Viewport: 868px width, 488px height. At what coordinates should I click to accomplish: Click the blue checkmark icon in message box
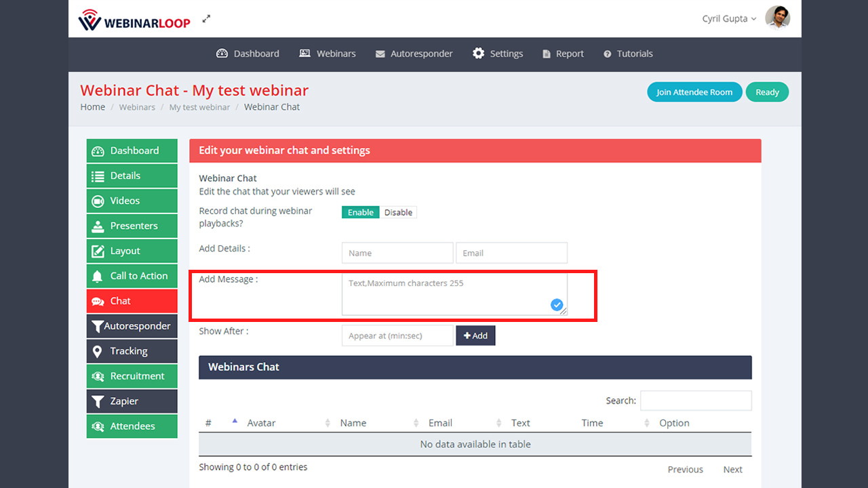[557, 305]
